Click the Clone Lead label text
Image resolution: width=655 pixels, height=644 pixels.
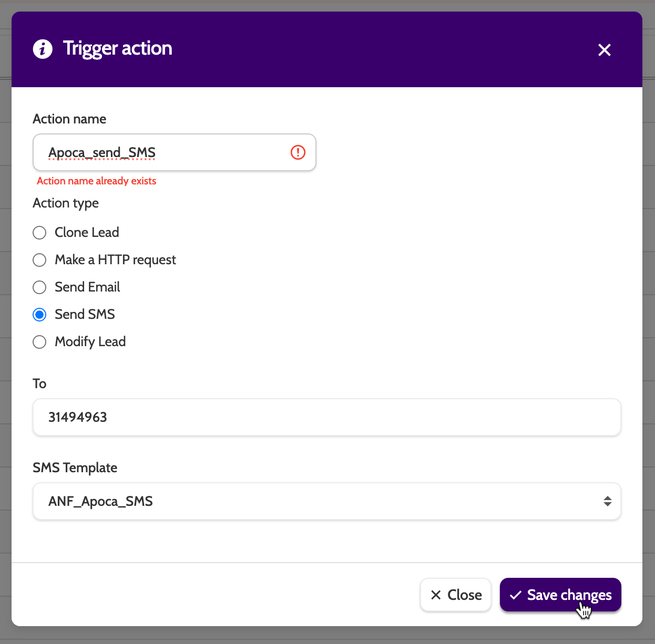pyautogui.click(x=87, y=232)
